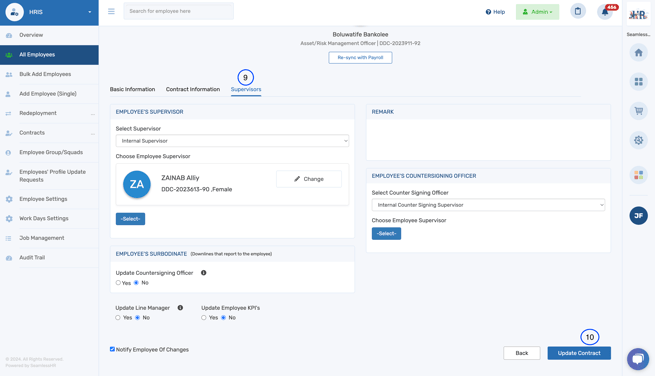Click the Help question mark icon
The height and width of the screenshot is (376, 655).
[x=488, y=12]
